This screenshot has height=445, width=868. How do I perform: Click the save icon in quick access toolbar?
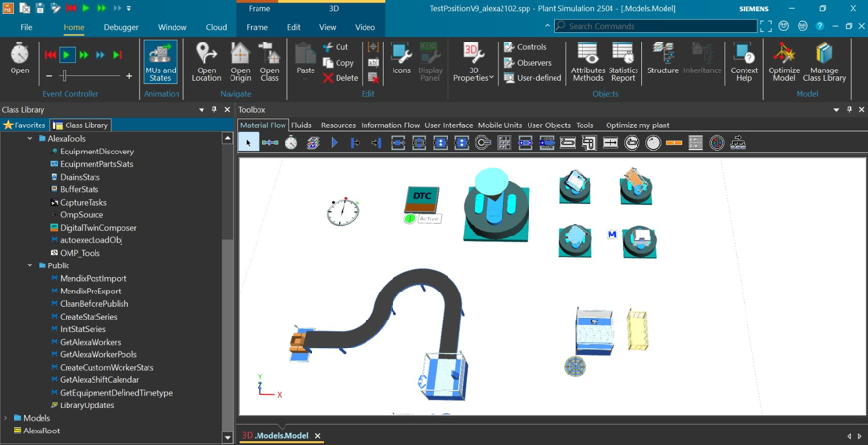40,8
